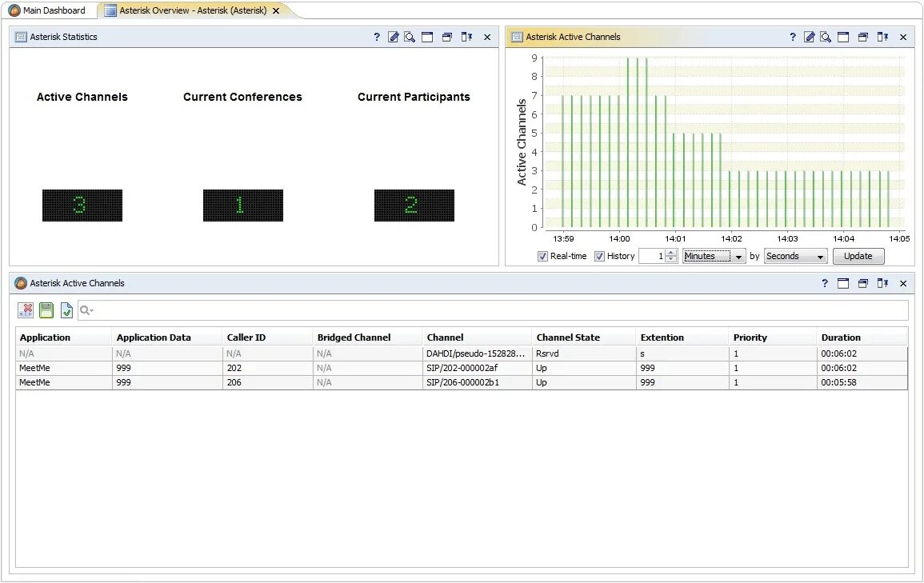
Task: Close the Active Channels table panel
Action: tap(903, 284)
